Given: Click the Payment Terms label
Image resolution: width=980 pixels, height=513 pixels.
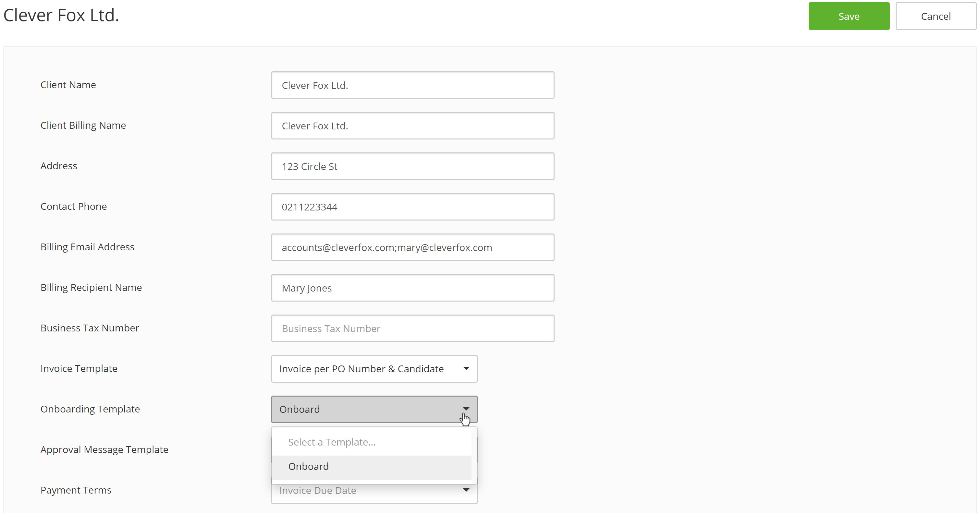Looking at the screenshot, I should pyautogui.click(x=76, y=490).
